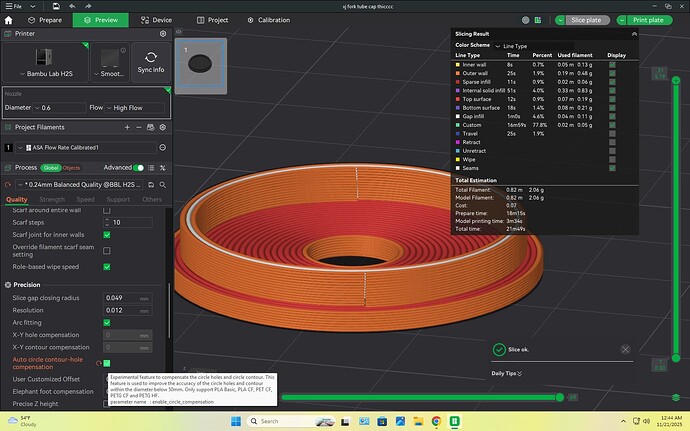
Task: Open process settings list view icon
Action: pyautogui.click(x=151, y=168)
